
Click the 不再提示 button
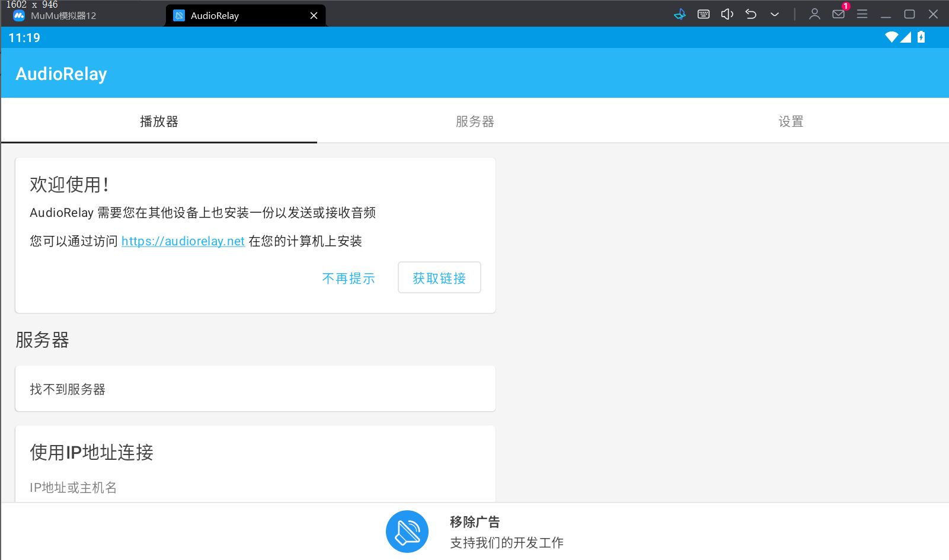[x=349, y=278]
